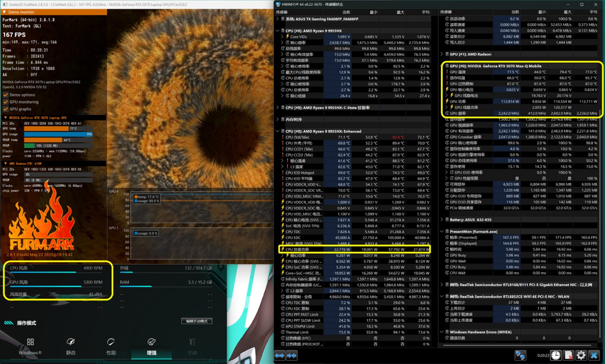
Task: Select the GPU 温度 row
Action: click(521, 72)
